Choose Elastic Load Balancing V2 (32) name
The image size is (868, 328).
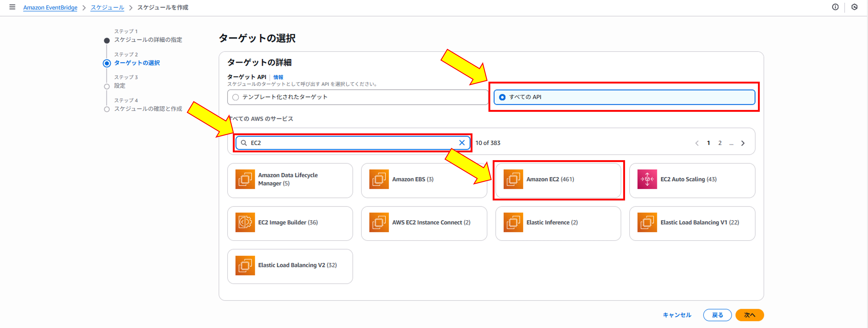[x=297, y=265]
